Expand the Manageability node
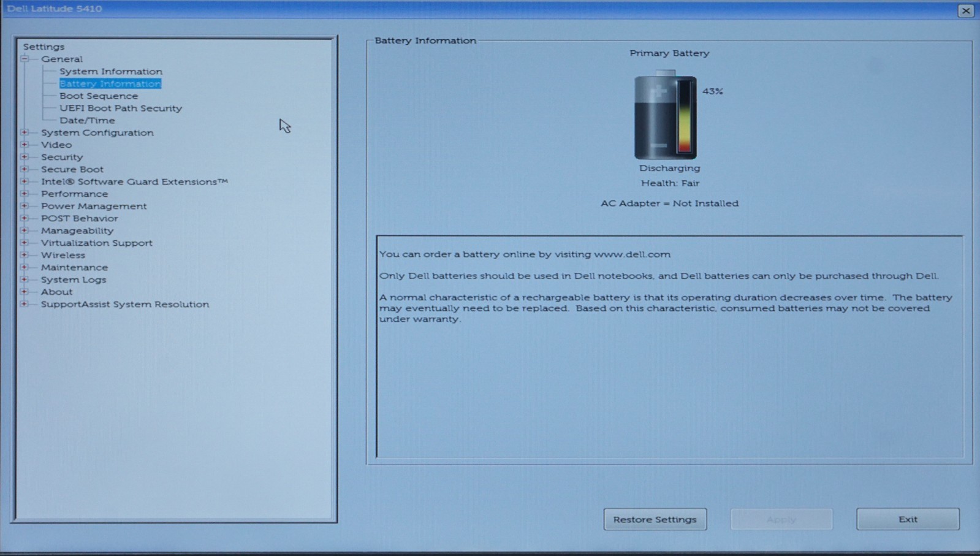The height and width of the screenshot is (556, 980). pyautogui.click(x=25, y=230)
